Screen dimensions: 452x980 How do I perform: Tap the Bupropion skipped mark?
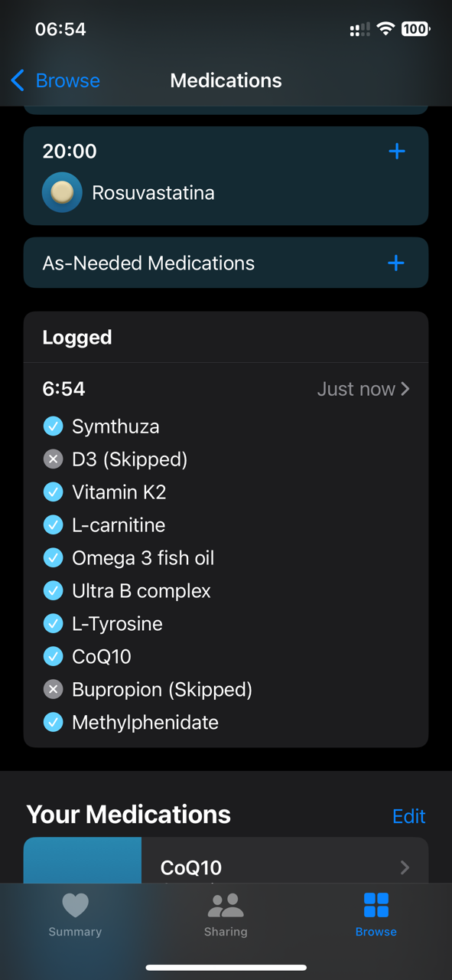[x=53, y=689]
